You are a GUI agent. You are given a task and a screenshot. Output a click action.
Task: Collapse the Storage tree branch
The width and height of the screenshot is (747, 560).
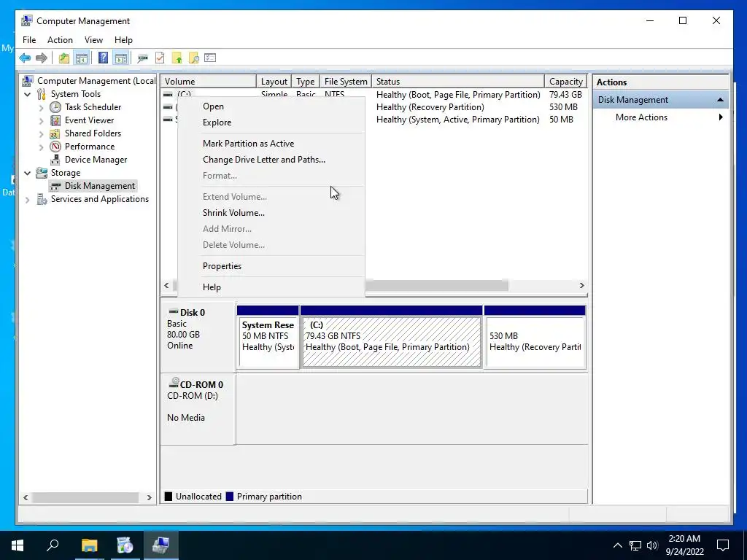(x=28, y=173)
